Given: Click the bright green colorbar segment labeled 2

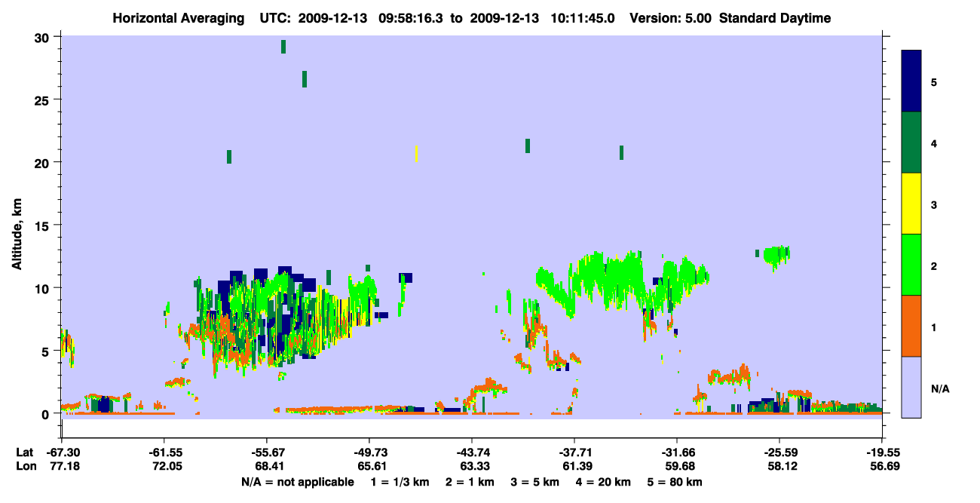Looking at the screenshot, I should point(911,265).
